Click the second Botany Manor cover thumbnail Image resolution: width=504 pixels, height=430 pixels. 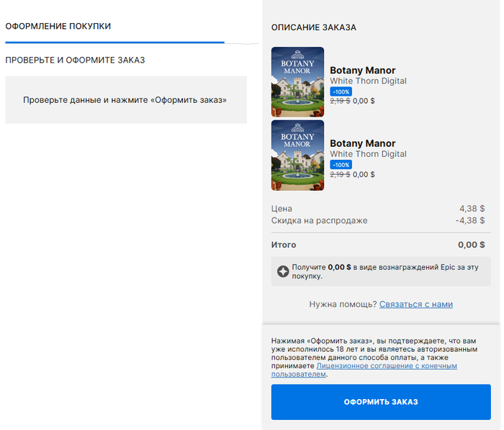tap(297, 155)
